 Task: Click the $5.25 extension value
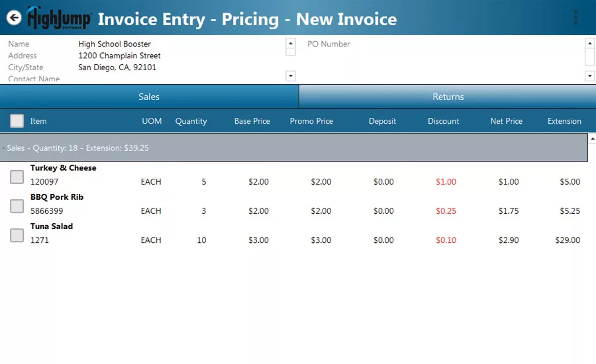(x=570, y=211)
